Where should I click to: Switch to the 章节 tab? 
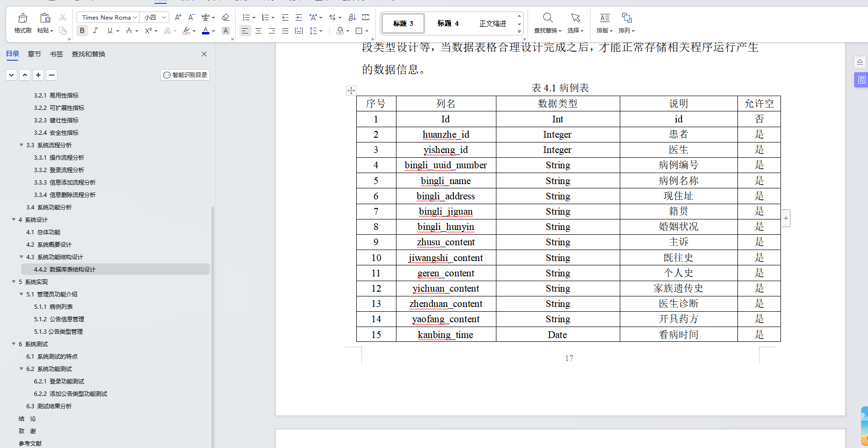click(x=34, y=54)
